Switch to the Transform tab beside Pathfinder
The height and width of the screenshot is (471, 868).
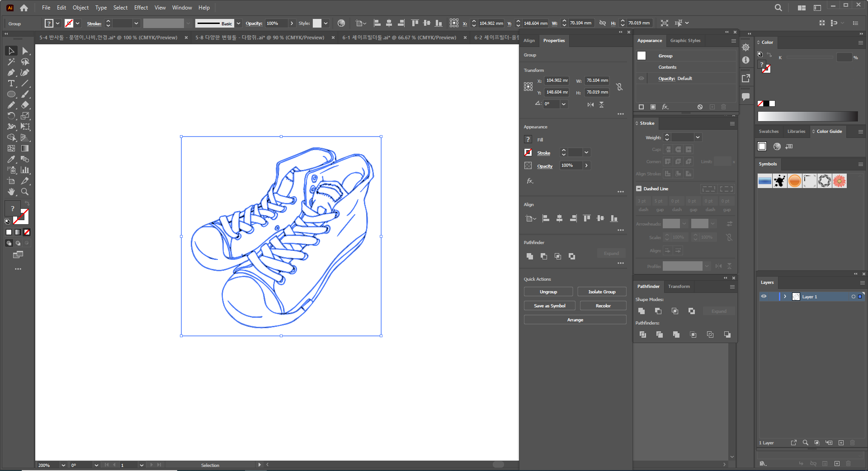click(679, 287)
